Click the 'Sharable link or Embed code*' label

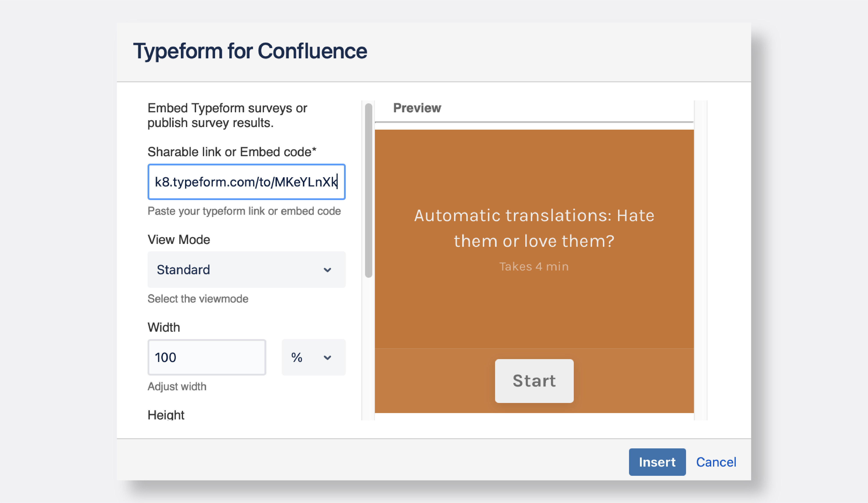click(x=232, y=152)
